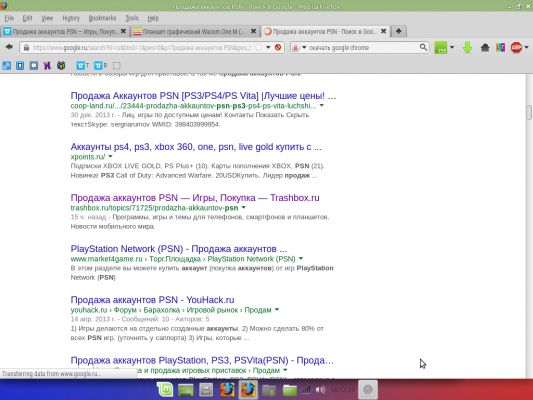The width and height of the screenshot is (533, 400).
Task: Open the address bar history dropdown arrow
Action: pyautogui.click(x=268, y=47)
